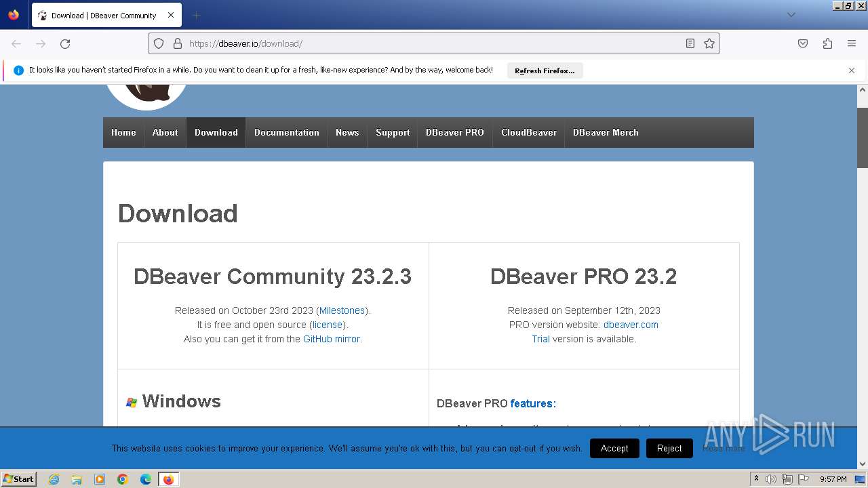Screen dimensions: 868x488
Task: Open the Trial version link
Action: [x=540, y=339]
